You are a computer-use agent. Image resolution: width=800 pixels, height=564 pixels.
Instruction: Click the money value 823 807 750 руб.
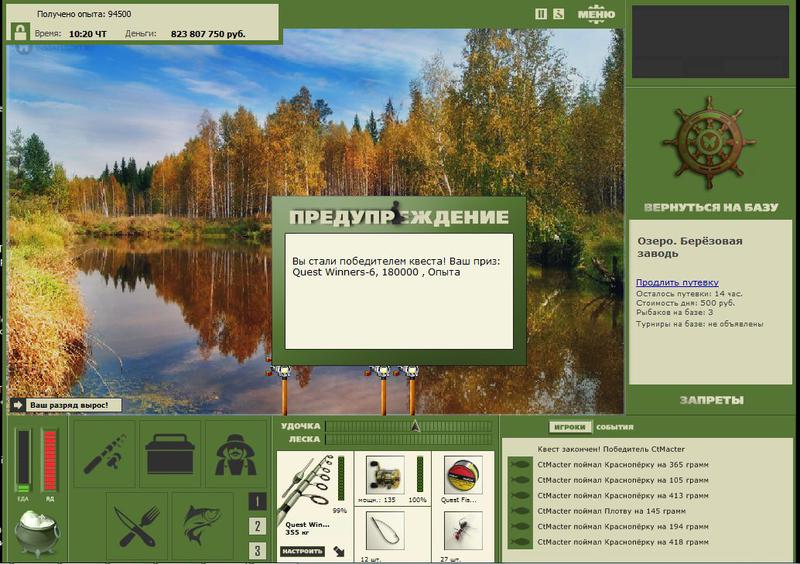(208, 34)
